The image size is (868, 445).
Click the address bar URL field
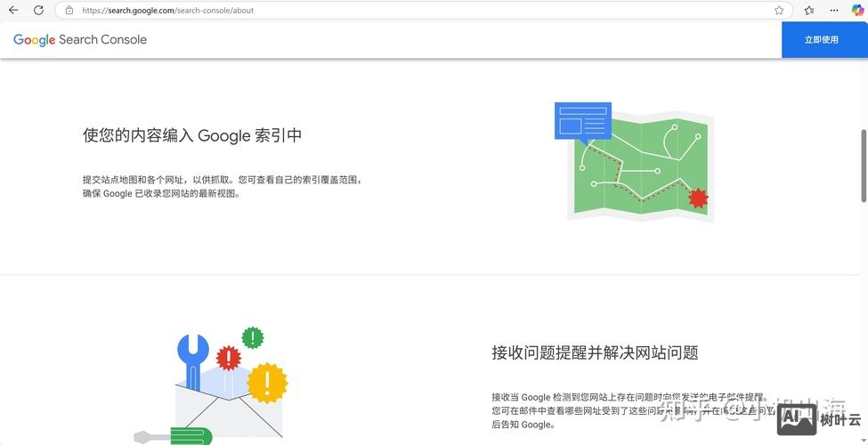pos(424,10)
